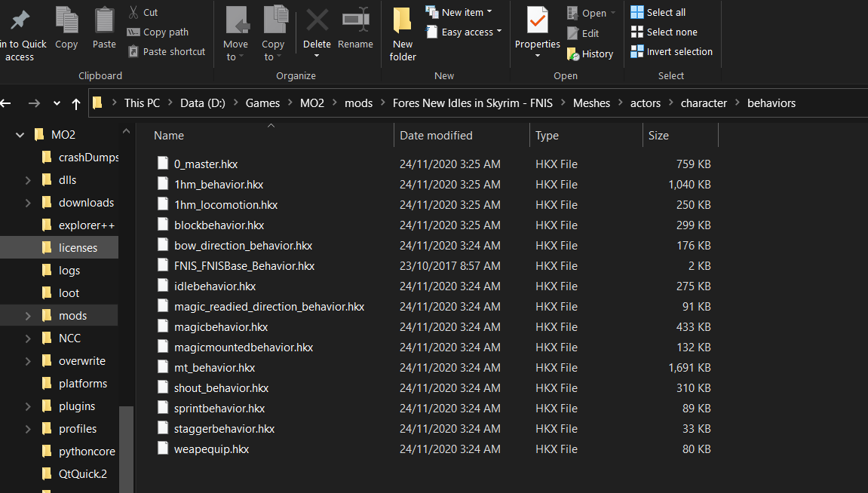Click This PC in the address bar
Image resolution: width=868 pixels, height=493 pixels.
pos(142,103)
